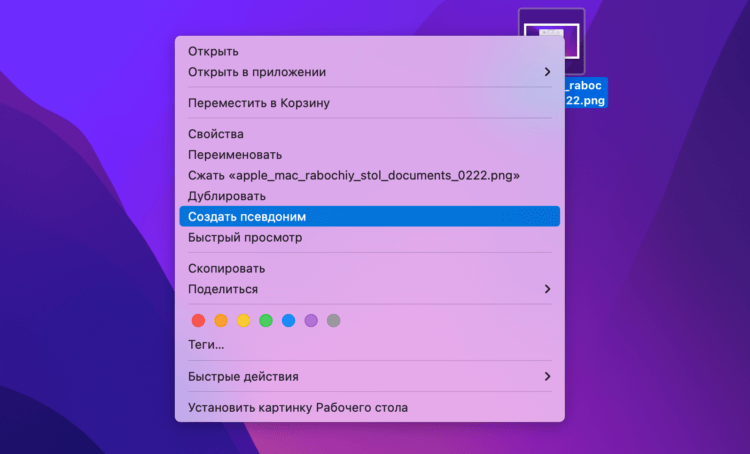Viewport: 750px width, 454px height.
Task: Expand the arrow next to Открыть в приложении
Action: pyautogui.click(x=547, y=72)
